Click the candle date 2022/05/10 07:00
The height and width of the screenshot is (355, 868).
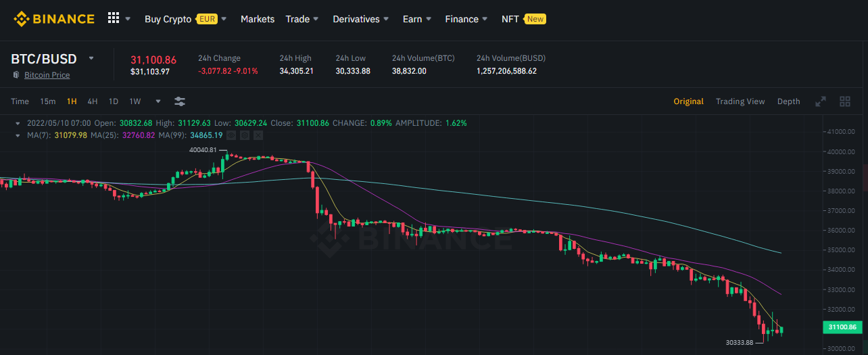pyautogui.click(x=59, y=123)
